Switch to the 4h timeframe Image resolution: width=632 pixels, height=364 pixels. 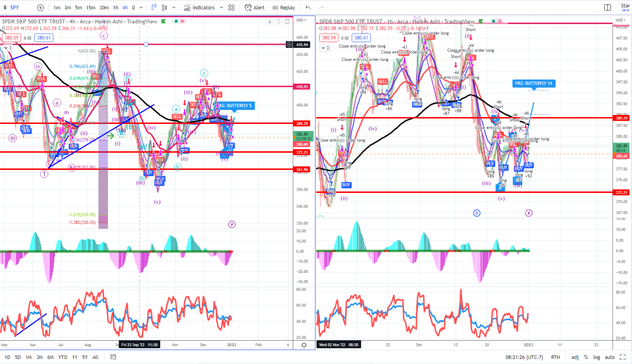125,7
